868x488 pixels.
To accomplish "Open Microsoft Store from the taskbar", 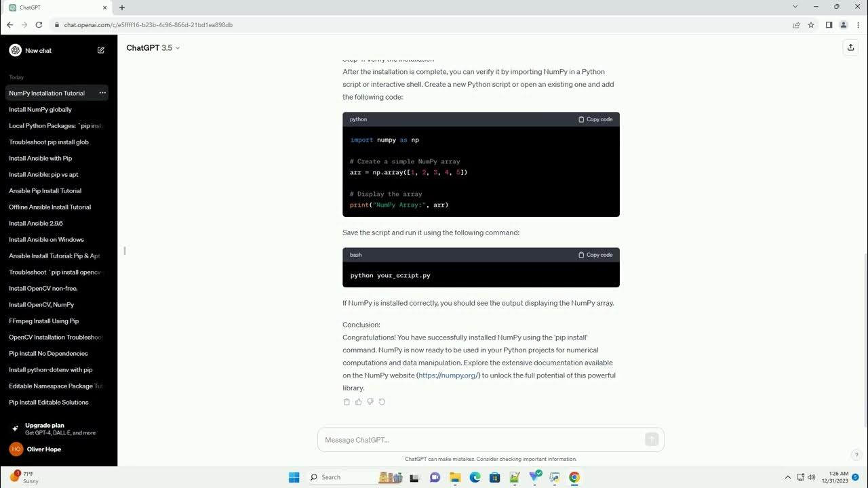I will (494, 477).
